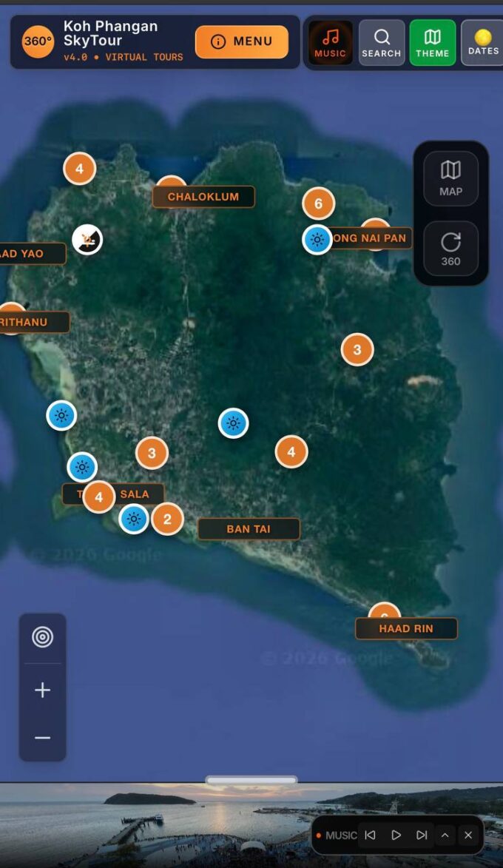Select the CHALOKLUM location label
Viewport: 503px width, 868px height.
click(x=203, y=197)
